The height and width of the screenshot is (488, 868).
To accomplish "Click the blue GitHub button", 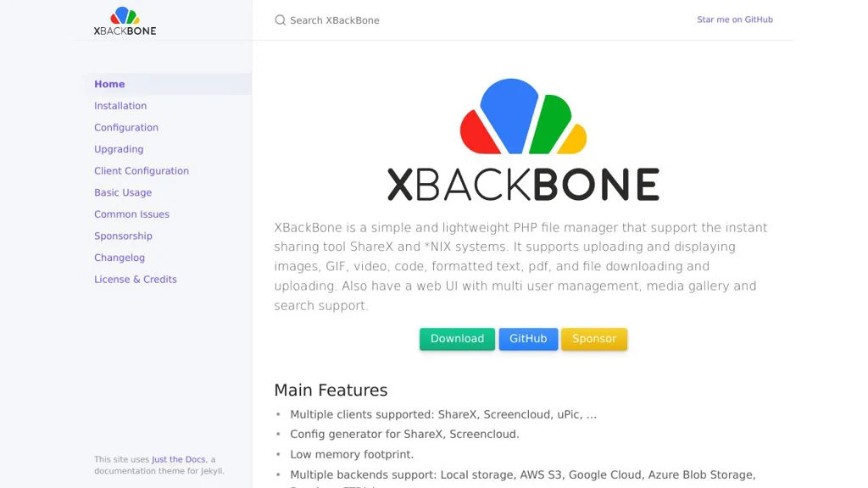I will tap(528, 339).
